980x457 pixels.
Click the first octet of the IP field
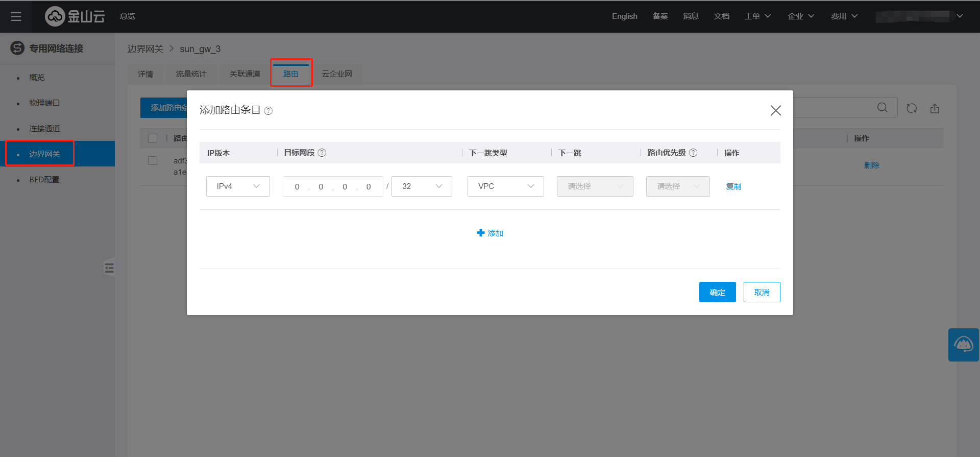coord(297,187)
